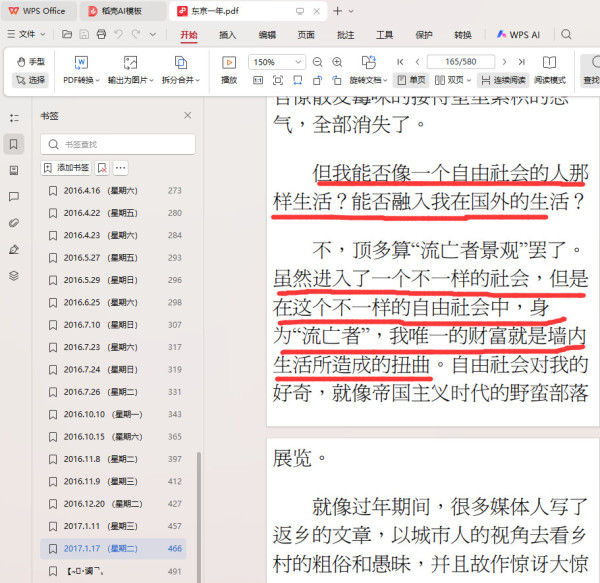Image resolution: width=600 pixels, height=583 pixels.
Task: Open the comments panel sidebar icon
Action: point(14,197)
